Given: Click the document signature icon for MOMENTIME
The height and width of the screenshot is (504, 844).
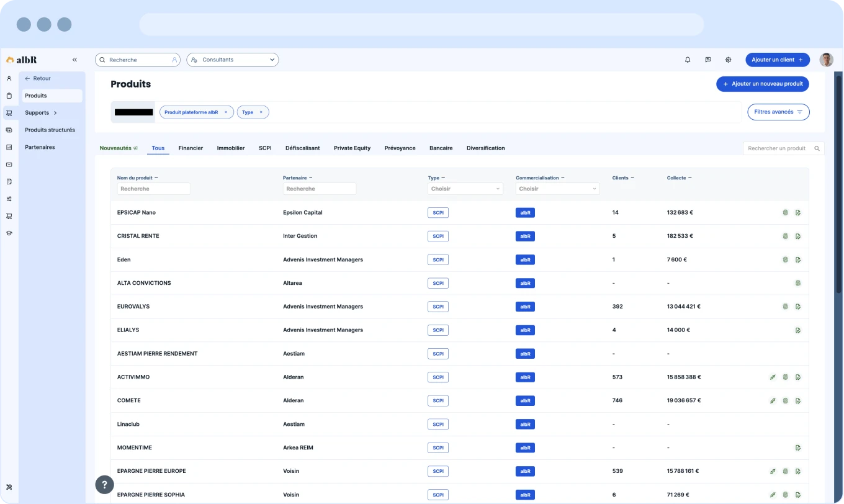Looking at the screenshot, I should point(798,448).
